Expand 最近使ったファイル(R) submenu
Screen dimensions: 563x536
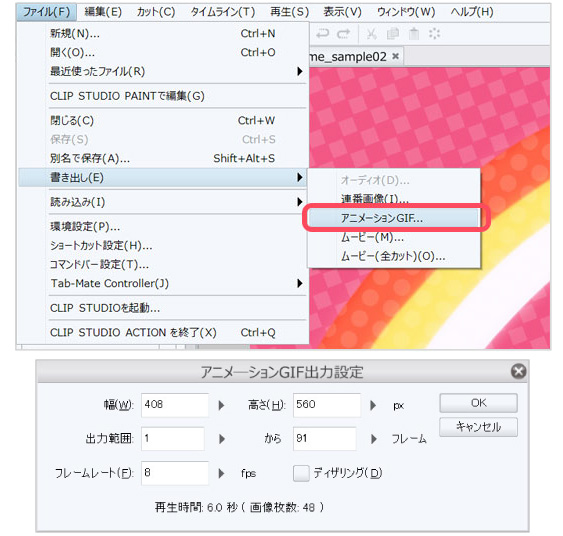[x=163, y=71]
